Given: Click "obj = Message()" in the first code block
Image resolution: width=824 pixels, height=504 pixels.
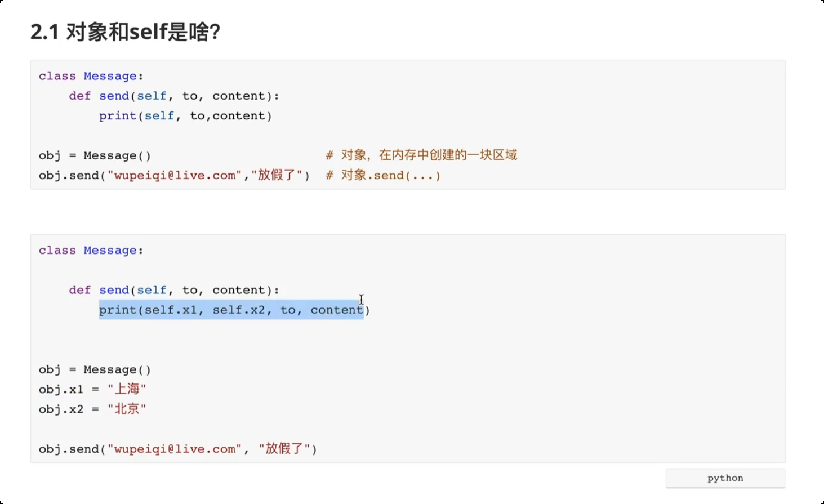Looking at the screenshot, I should pos(95,155).
